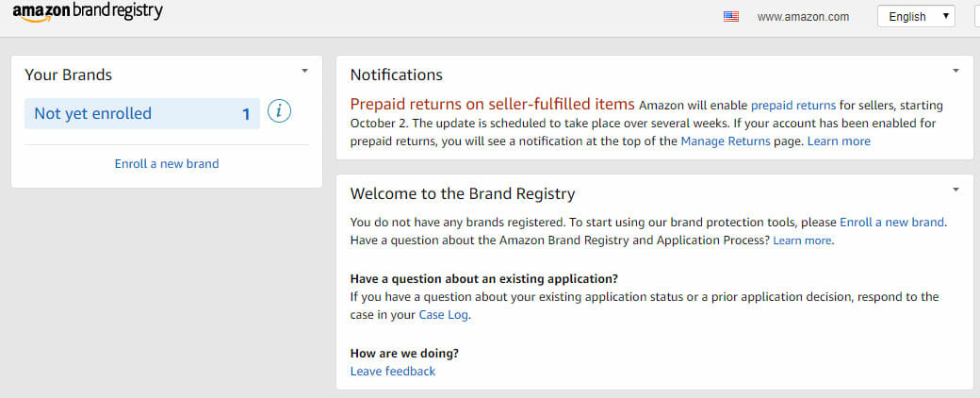980x398 pixels.
Task: Open the Manage Returns page link
Action: point(726,141)
